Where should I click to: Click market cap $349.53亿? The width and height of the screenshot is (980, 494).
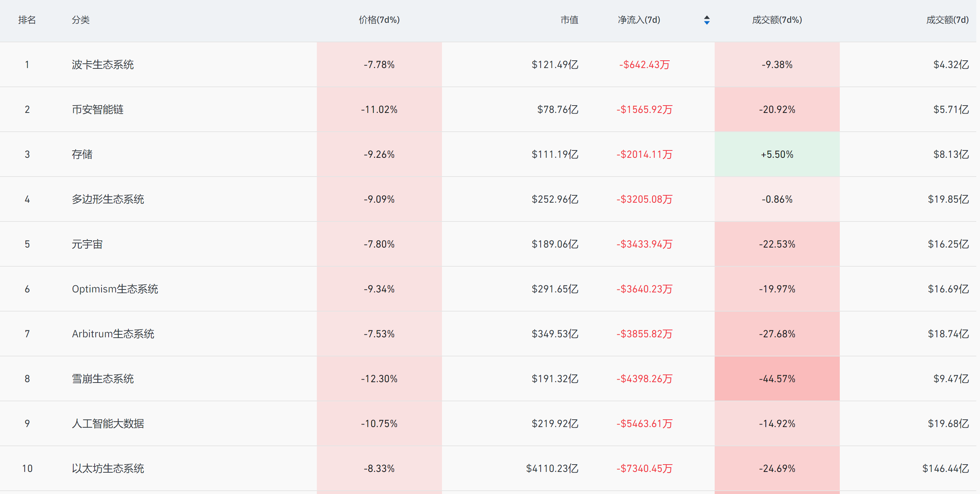coord(555,334)
